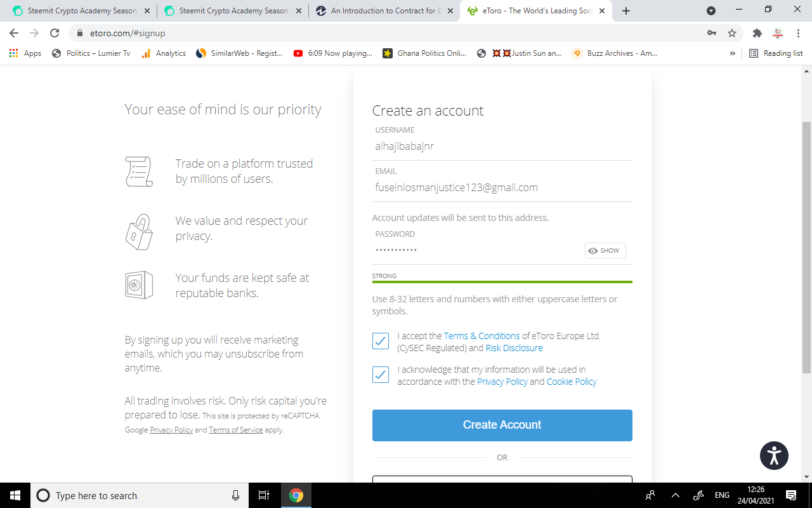Open the Politics – Lumier Tv bookmark

point(91,53)
